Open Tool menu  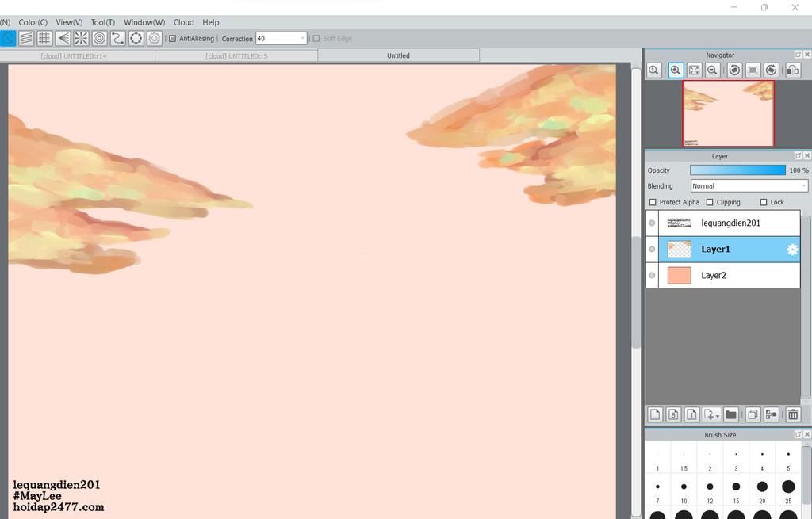[102, 22]
